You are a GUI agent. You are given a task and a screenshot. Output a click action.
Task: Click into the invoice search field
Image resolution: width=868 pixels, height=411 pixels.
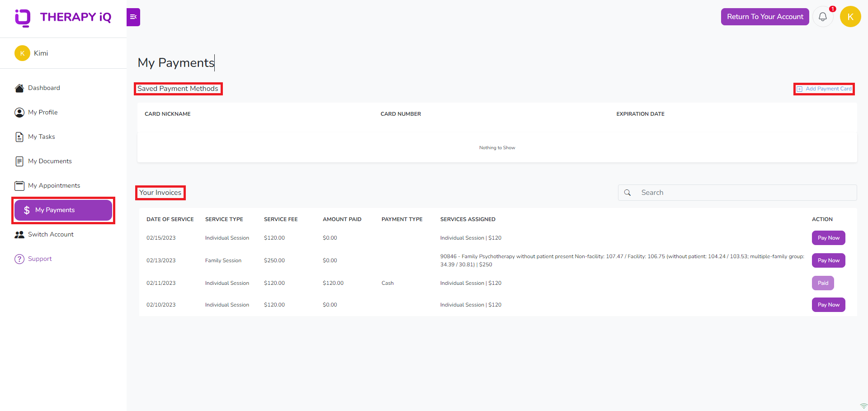(737, 192)
